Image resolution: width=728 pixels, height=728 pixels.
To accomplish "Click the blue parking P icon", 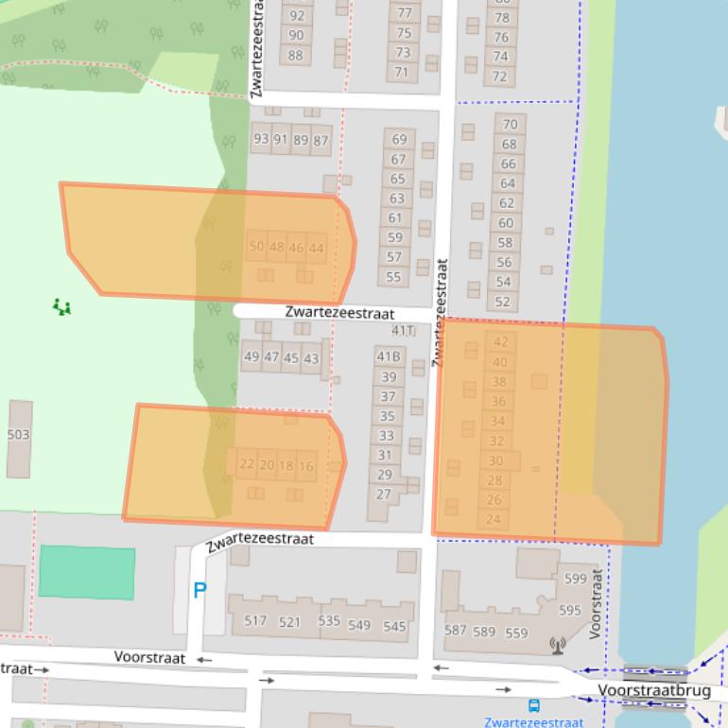I will (199, 591).
